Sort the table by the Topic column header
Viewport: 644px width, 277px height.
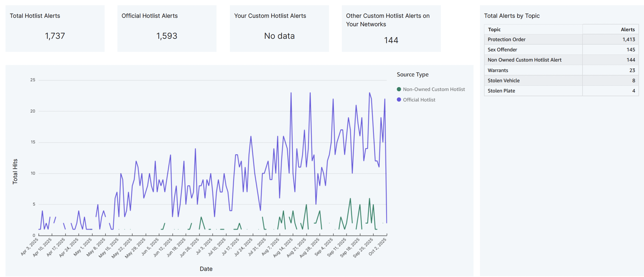494,29
